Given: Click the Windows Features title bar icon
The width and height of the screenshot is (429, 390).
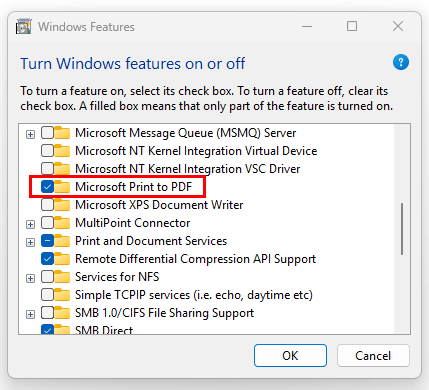Looking at the screenshot, I should (23, 27).
